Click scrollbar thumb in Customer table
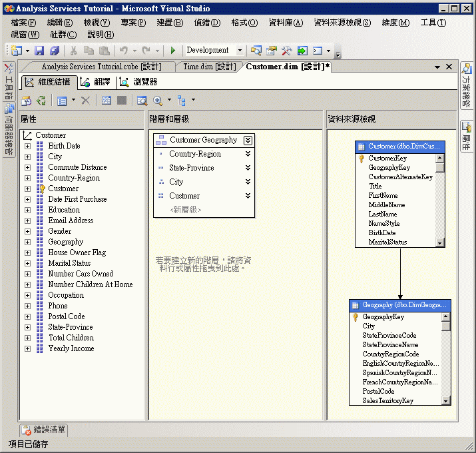476x453 pixels. click(439, 168)
